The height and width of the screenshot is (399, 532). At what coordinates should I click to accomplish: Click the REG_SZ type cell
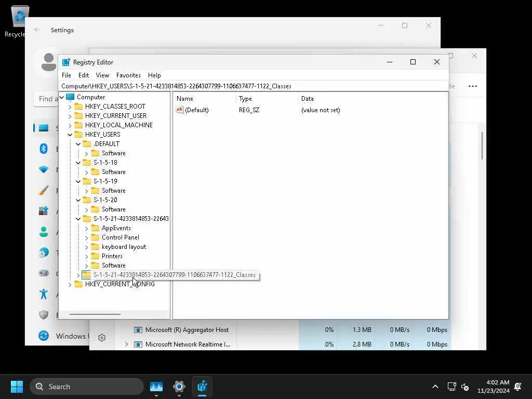coord(249,110)
